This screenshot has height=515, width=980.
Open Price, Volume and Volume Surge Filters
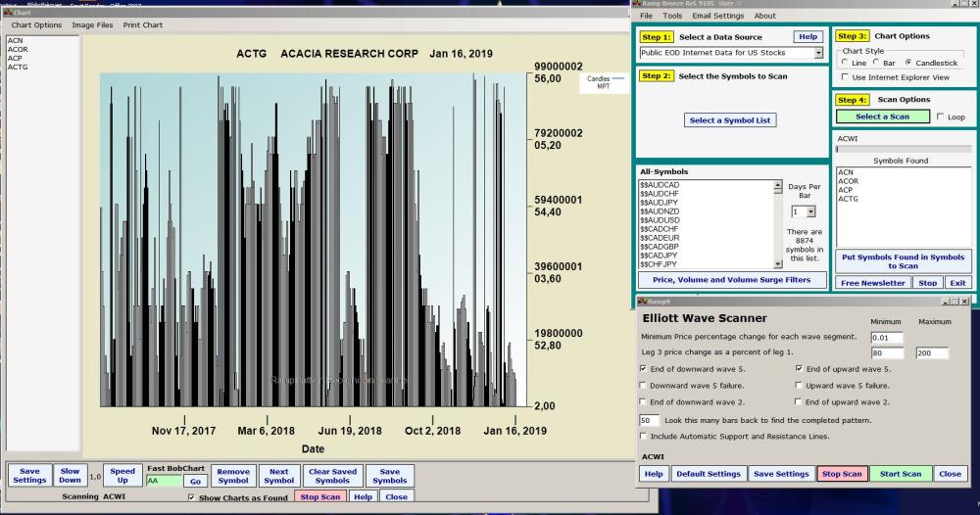point(731,280)
